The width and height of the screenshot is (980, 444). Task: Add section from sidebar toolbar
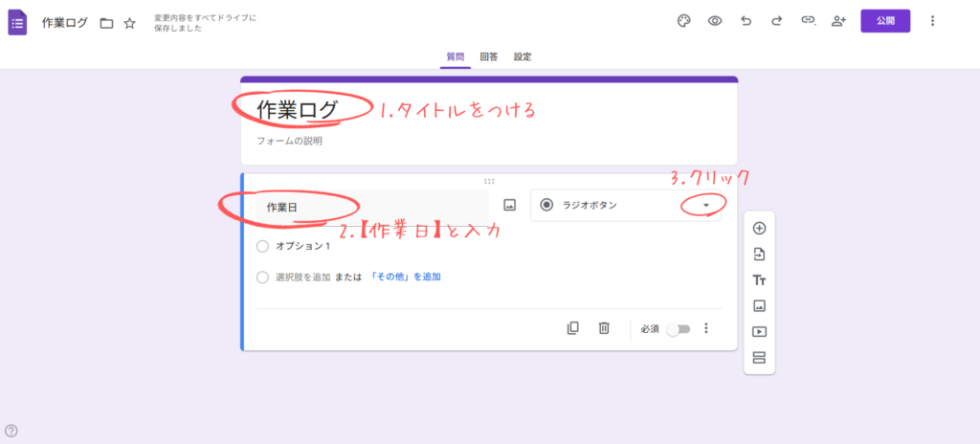[759, 358]
